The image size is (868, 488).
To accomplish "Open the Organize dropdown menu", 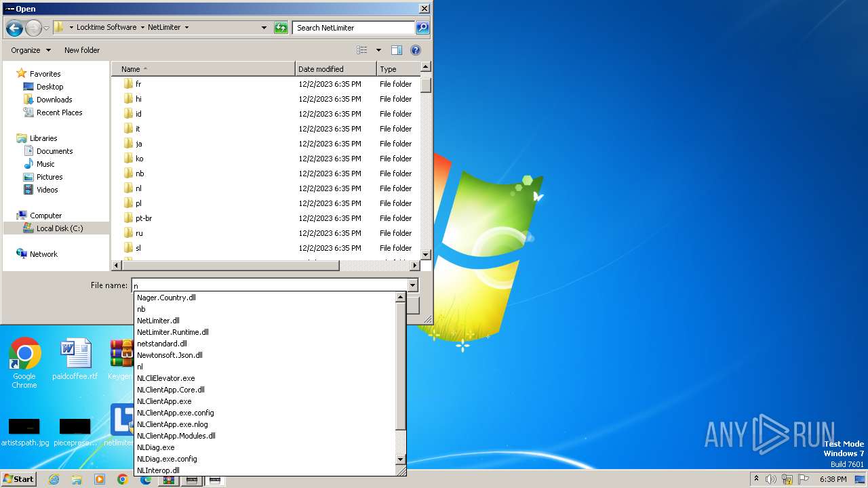I will point(31,50).
